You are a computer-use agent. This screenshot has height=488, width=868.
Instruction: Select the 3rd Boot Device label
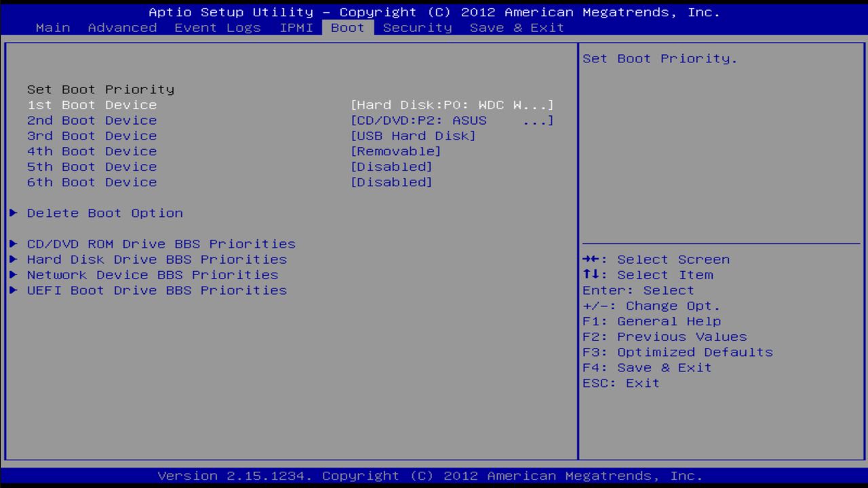pyautogui.click(x=92, y=136)
